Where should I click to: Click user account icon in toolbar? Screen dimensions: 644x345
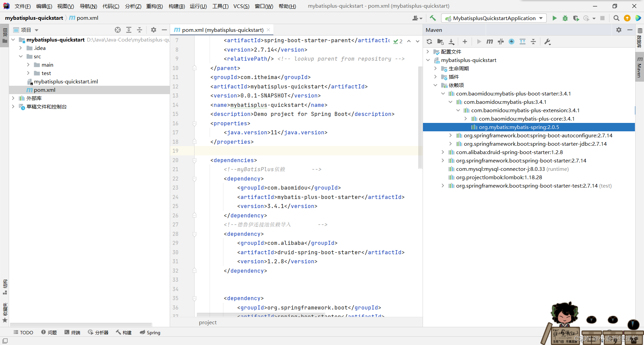point(417,18)
